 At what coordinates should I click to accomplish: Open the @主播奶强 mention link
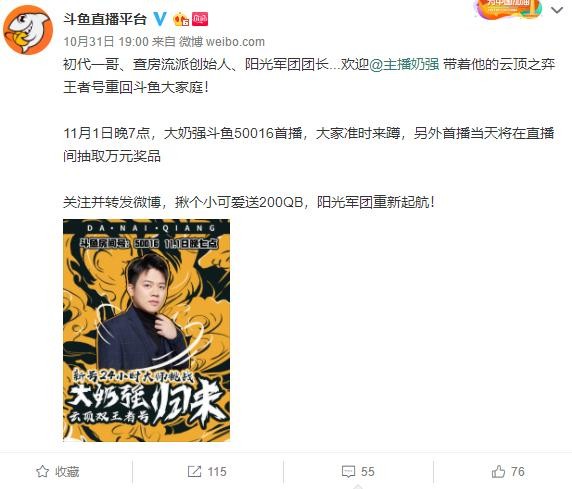pos(404,65)
